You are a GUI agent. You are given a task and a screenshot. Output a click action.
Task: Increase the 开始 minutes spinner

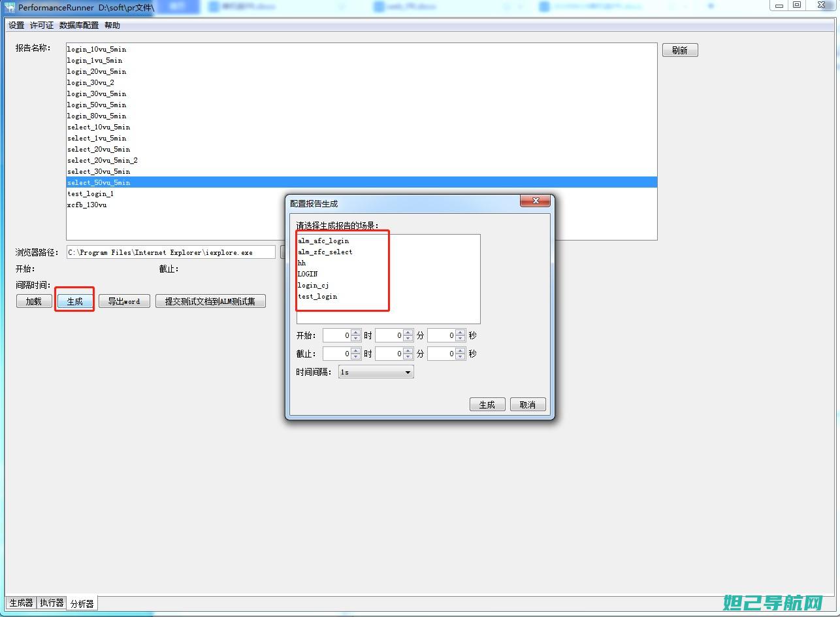[408, 332]
